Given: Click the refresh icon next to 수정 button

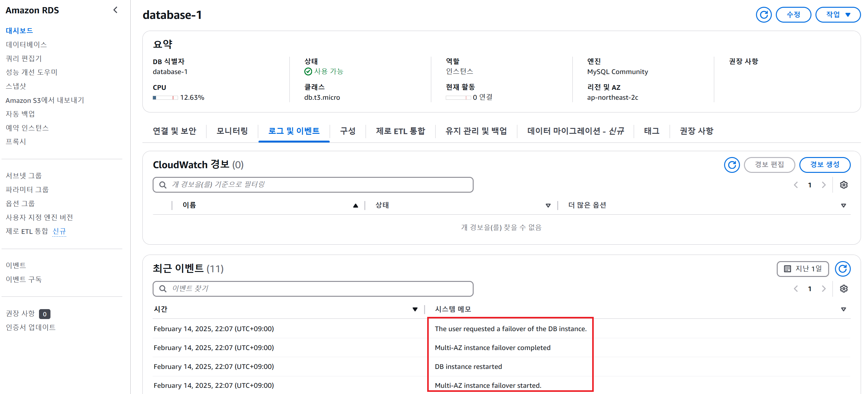Looking at the screenshot, I should (763, 15).
